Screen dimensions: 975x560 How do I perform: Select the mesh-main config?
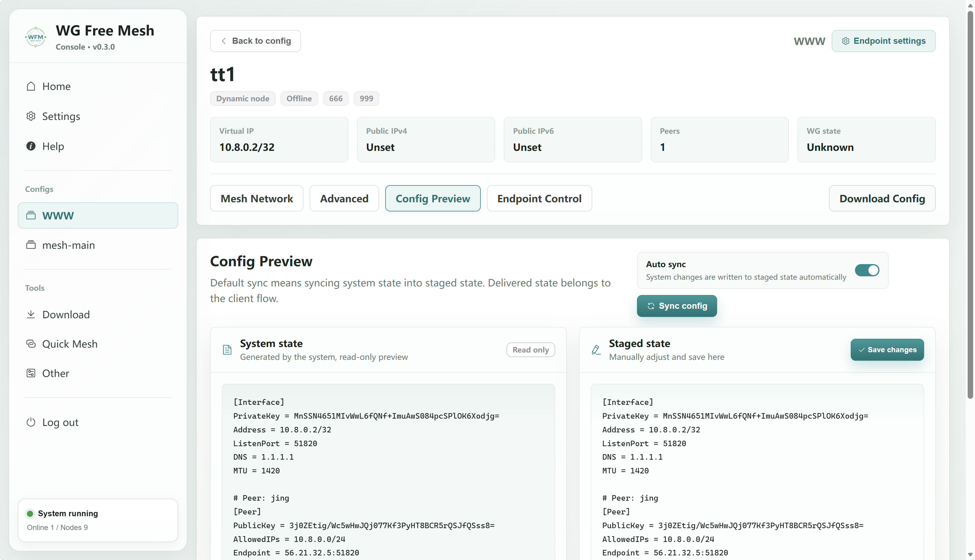(98, 245)
